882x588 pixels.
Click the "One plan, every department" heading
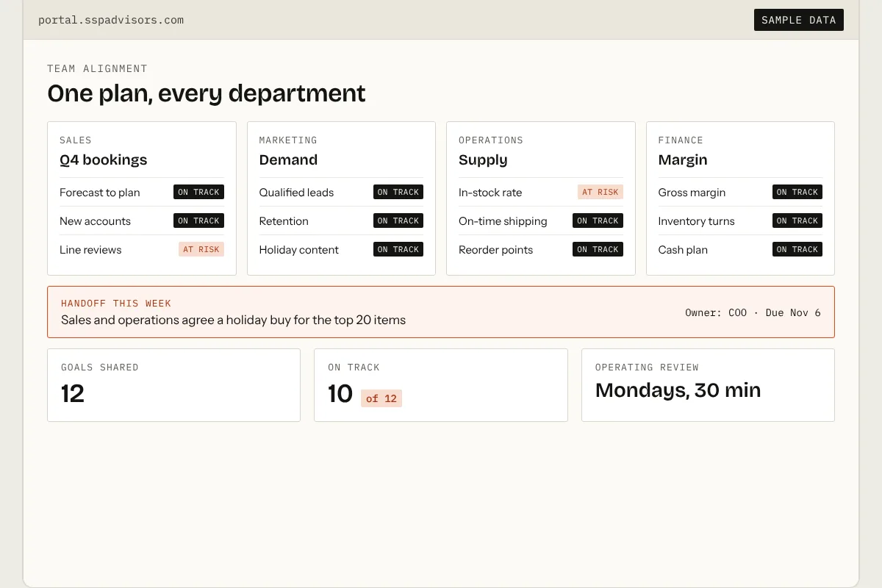[206, 93]
